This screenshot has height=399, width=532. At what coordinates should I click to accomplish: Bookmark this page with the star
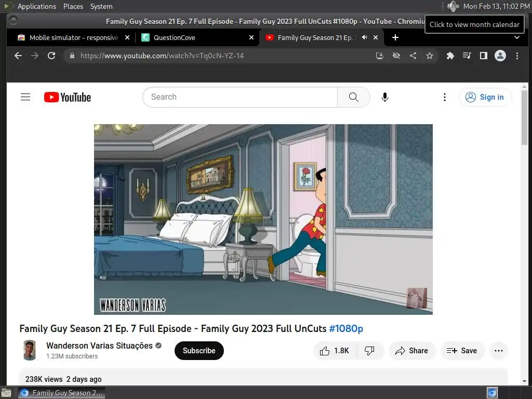coord(430,56)
